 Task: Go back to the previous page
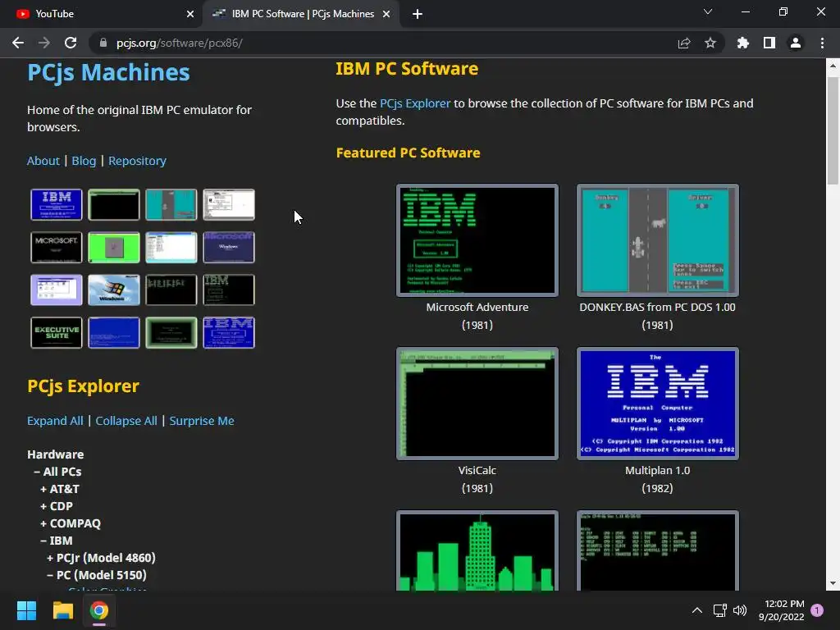pos(18,43)
